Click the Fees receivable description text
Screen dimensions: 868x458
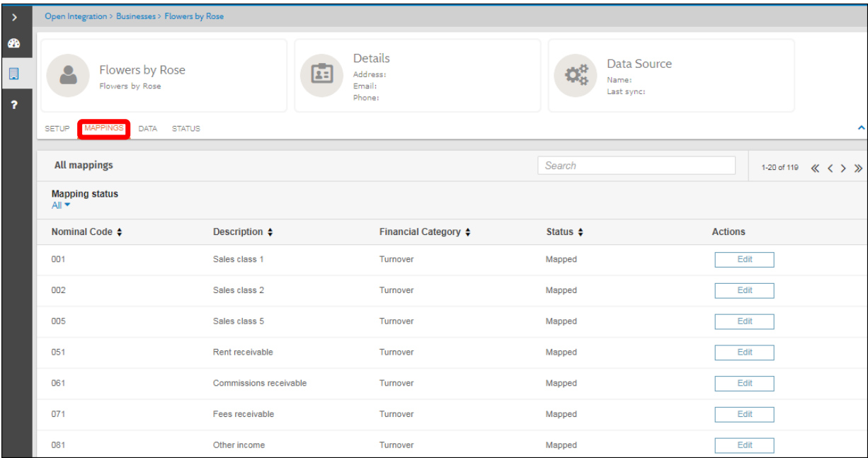244,414
